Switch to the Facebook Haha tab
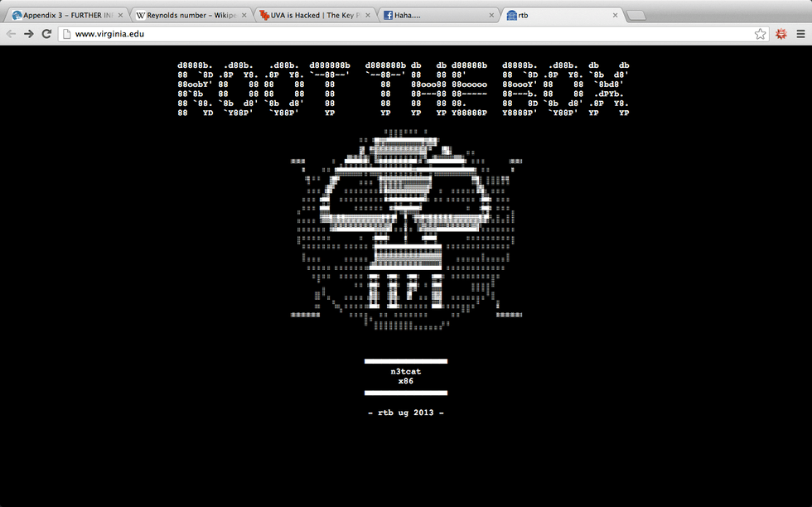The height and width of the screenshot is (507, 812). [435, 15]
